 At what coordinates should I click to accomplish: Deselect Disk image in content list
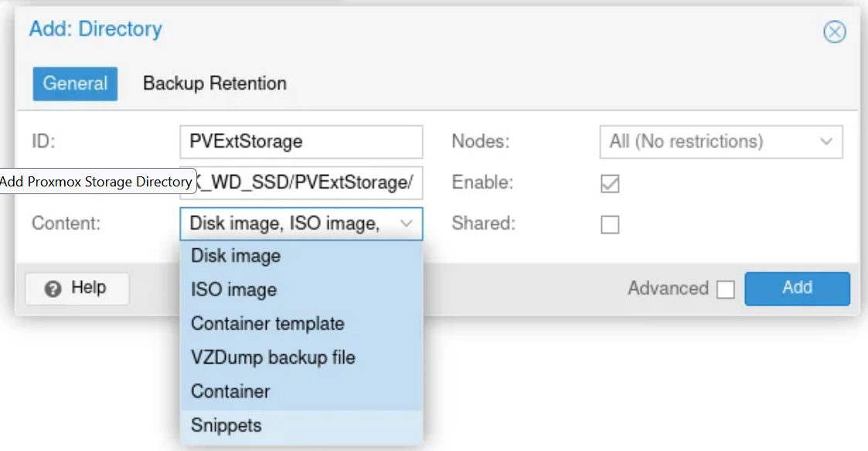tap(236, 256)
